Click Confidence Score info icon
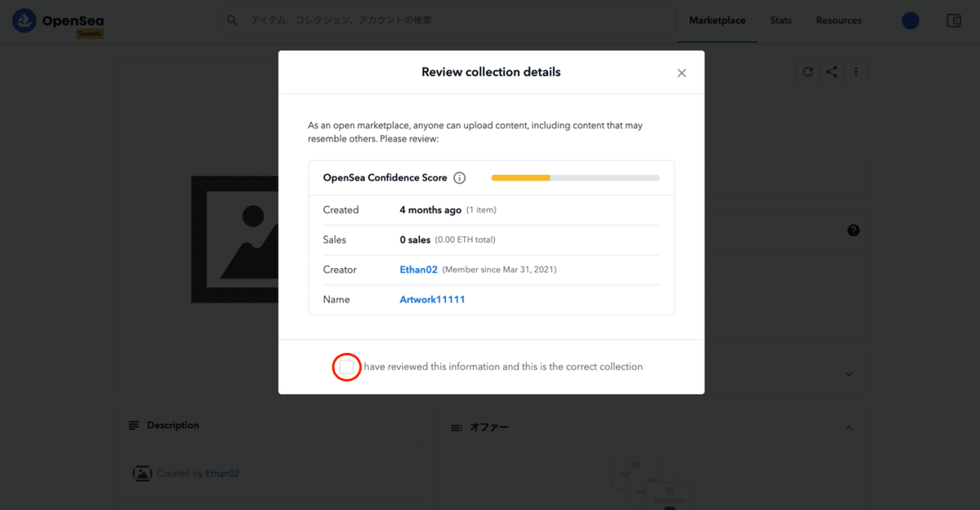This screenshot has width=980, height=510. click(x=460, y=178)
